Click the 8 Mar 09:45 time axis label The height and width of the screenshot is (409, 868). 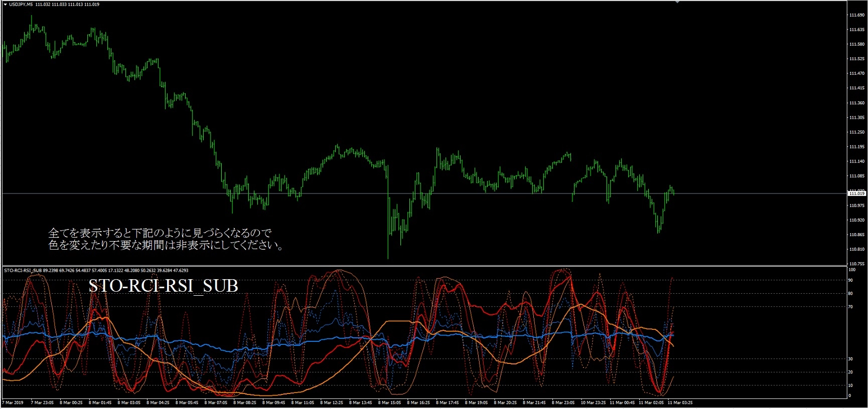tap(274, 402)
